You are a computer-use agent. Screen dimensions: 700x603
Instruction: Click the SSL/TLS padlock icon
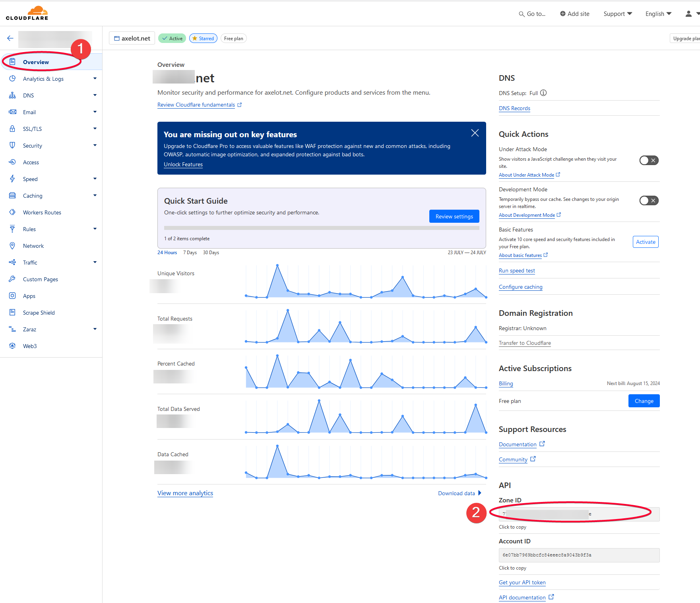tap(12, 128)
